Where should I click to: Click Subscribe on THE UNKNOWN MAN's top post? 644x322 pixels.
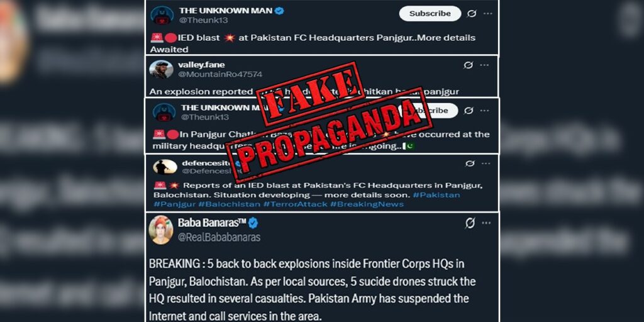[x=430, y=14]
